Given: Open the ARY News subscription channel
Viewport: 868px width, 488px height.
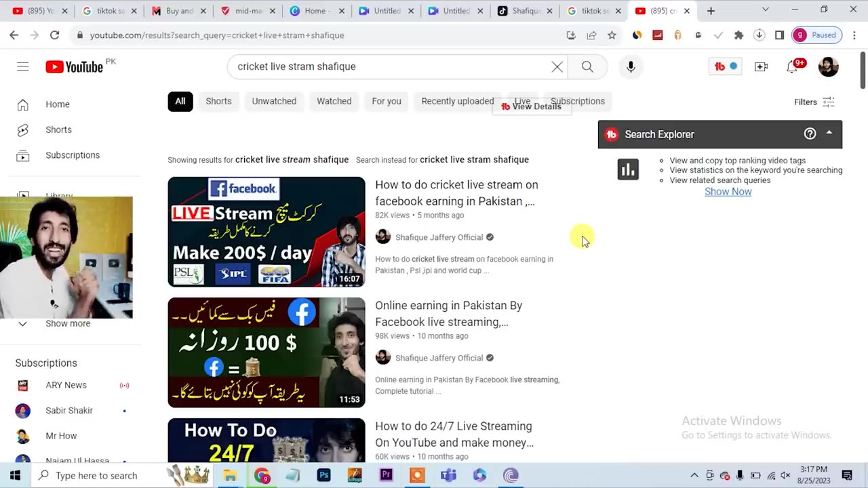Looking at the screenshot, I should 66,385.
